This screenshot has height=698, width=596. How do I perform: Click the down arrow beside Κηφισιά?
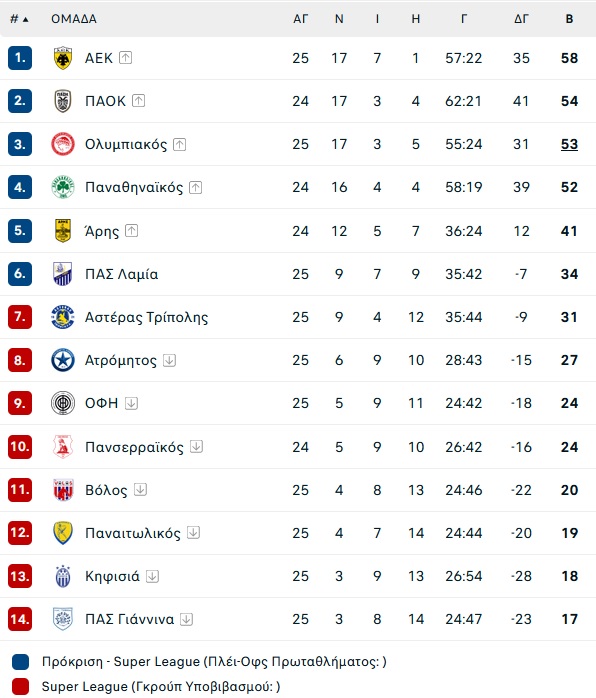click(152, 576)
